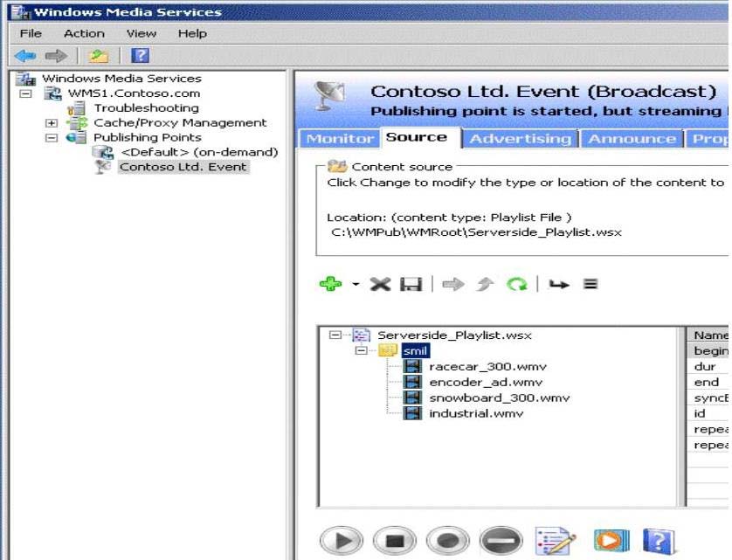The width and height of the screenshot is (732, 560).
Task: Click the Back arrow in the toolbar
Action: click(25, 56)
